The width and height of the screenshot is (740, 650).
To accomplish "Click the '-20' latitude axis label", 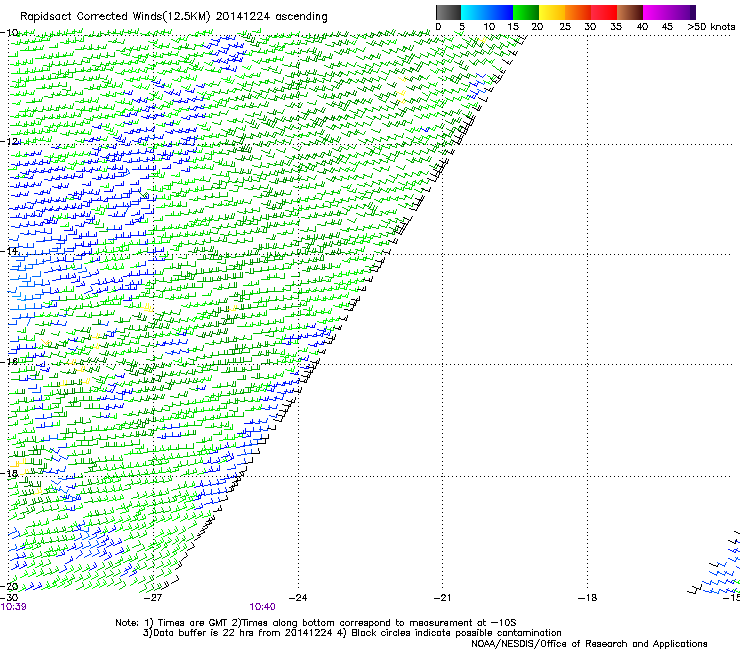I will [x=9, y=586].
